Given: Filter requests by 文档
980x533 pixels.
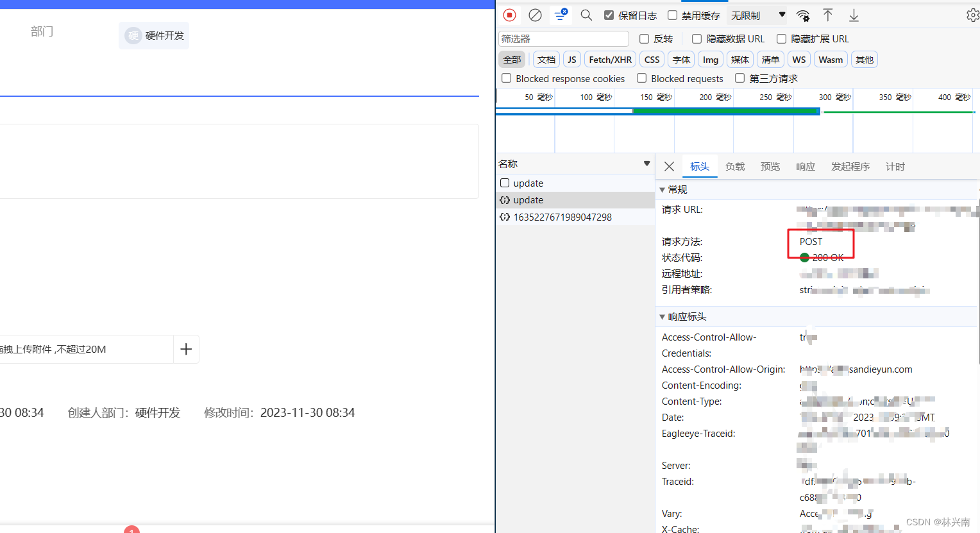Looking at the screenshot, I should tap(546, 60).
